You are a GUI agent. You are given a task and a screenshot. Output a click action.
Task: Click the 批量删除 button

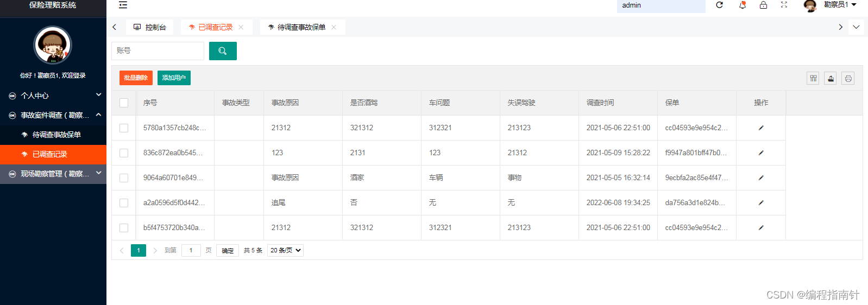(136, 78)
